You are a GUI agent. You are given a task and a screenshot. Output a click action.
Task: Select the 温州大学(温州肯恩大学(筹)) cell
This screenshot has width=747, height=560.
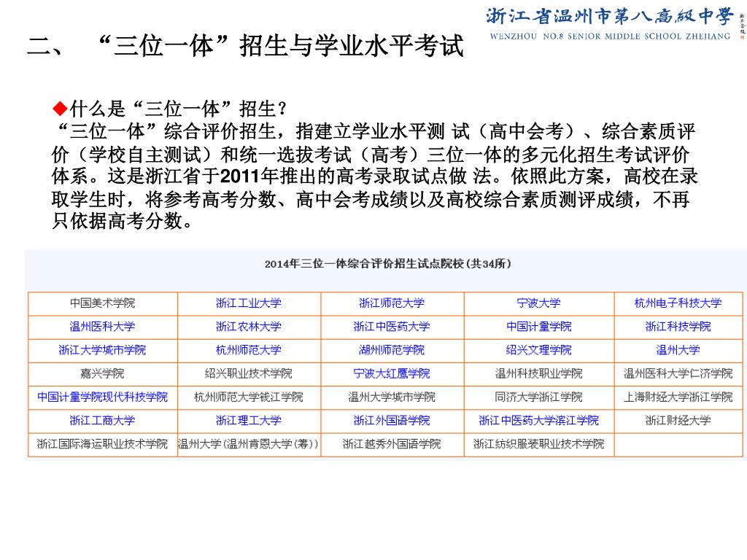[x=249, y=444]
